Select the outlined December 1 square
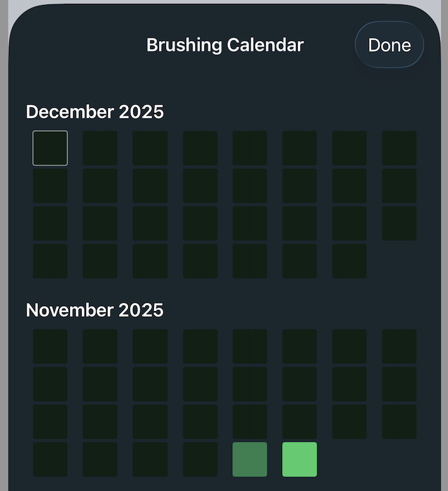The height and width of the screenshot is (491, 448). pos(50,148)
